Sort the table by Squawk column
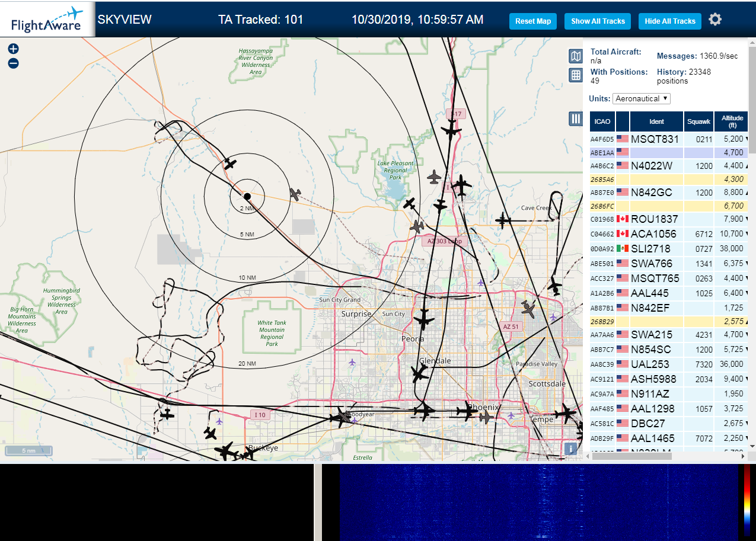The height and width of the screenshot is (541, 756). pyautogui.click(x=698, y=121)
